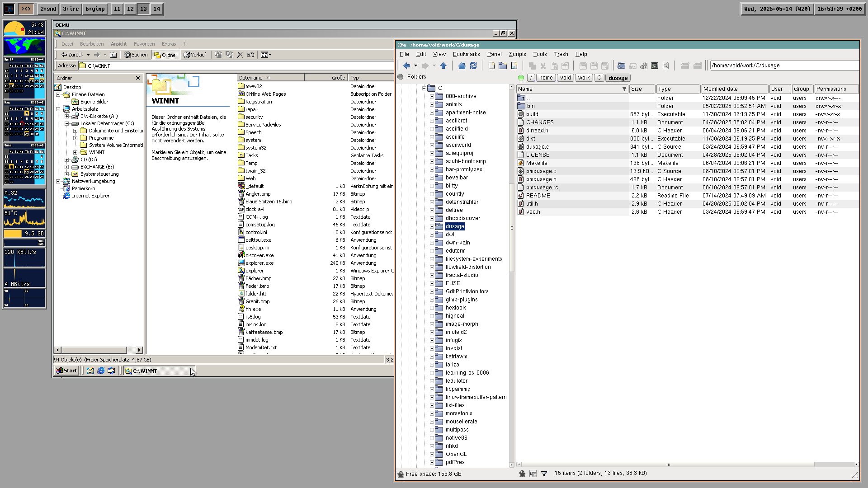Click the Outlook Express quick launch icon
Image resolution: width=868 pixels, height=488 pixels.
tap(111, 371)
